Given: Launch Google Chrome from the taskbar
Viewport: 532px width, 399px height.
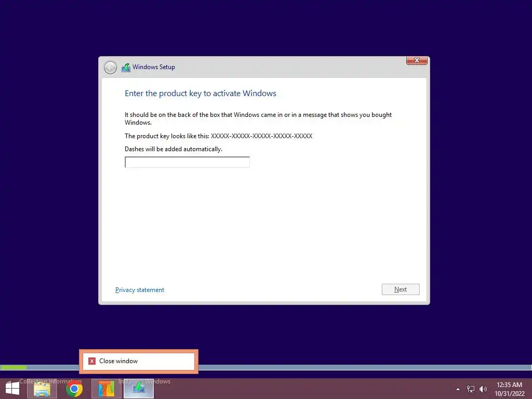Looking at the screenshot, I should tap(74, 389).
